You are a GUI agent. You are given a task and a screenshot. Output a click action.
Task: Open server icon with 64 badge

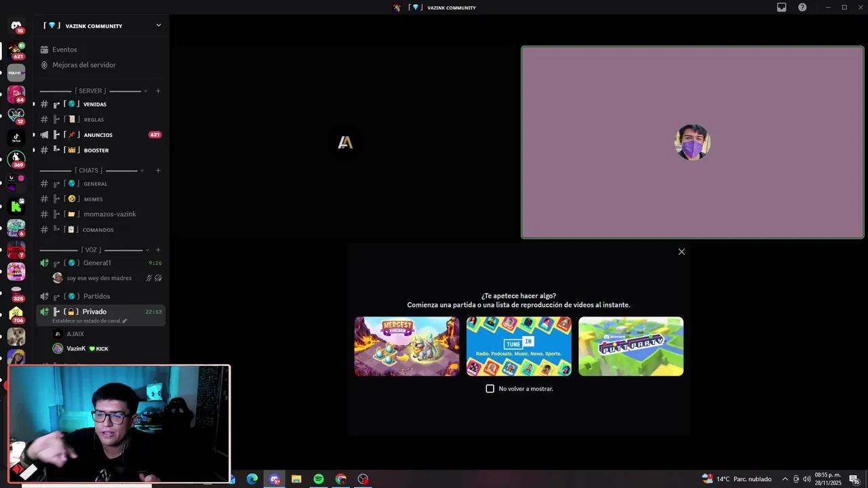[16, 94]
